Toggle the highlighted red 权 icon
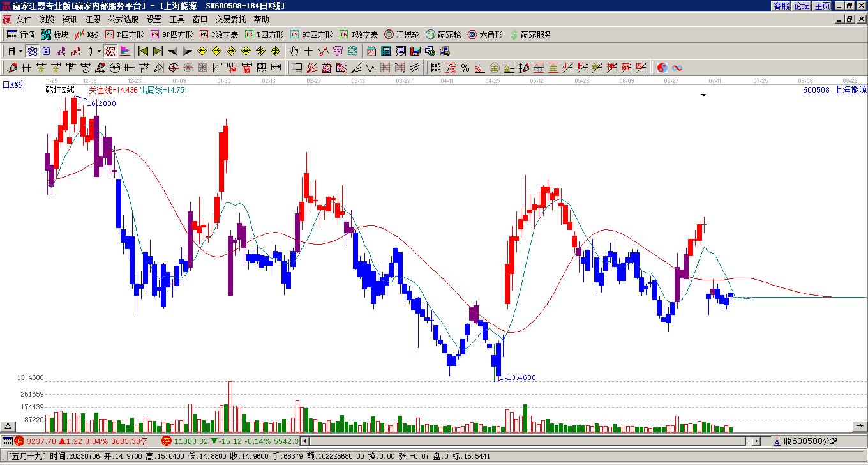Viewport: 868px width, 465px height. 110,51
